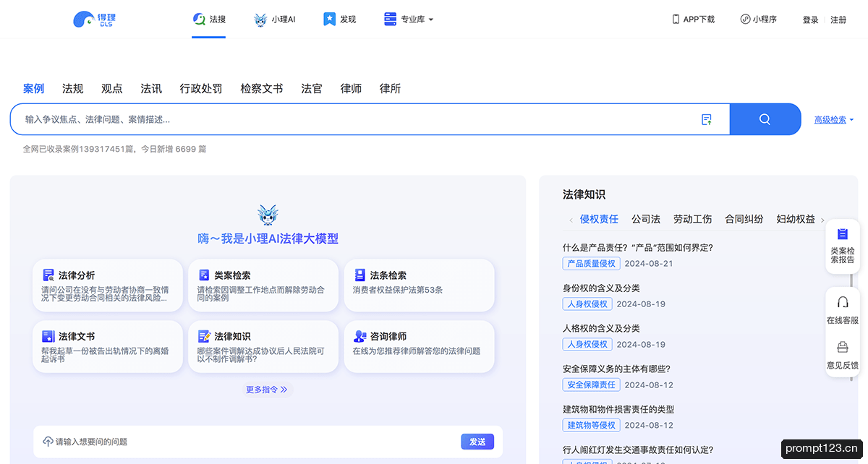Open the 法条检索 card
The height and width of the screenshot is (464, 868).
click(419, 285)
